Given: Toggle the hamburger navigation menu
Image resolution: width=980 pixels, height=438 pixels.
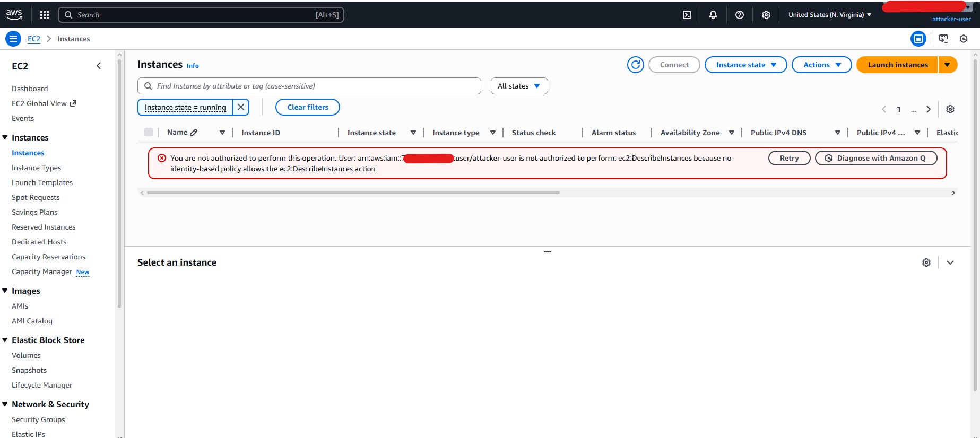Looking at the screenshot, I should click(x=13, y=39).
